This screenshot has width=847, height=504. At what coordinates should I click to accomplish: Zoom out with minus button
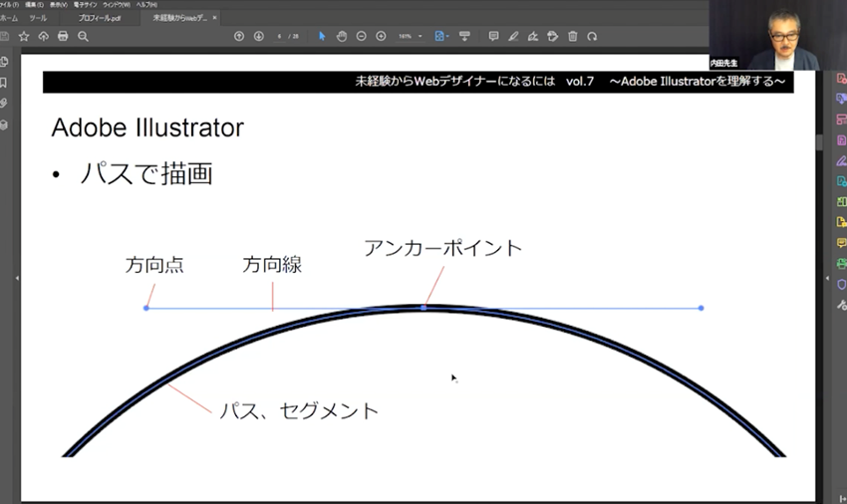point(362,36)
